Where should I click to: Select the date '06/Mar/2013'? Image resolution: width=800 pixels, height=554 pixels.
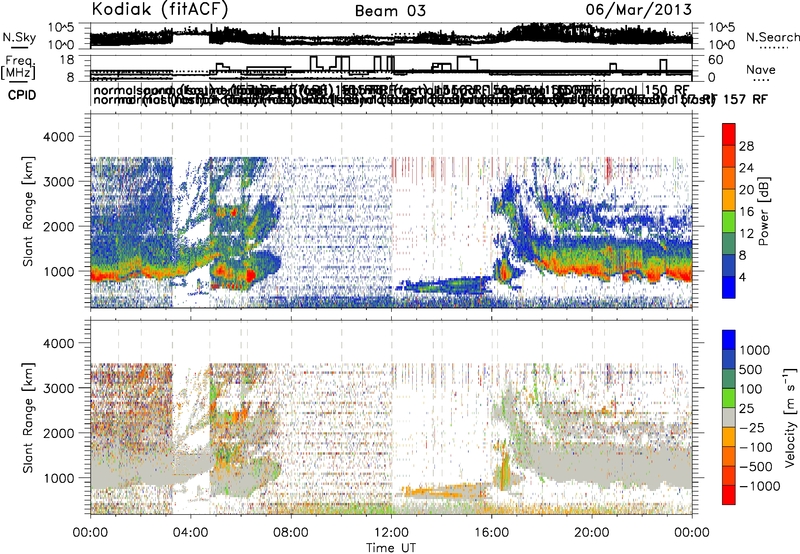pyautogui.click(x=638, y=9)
